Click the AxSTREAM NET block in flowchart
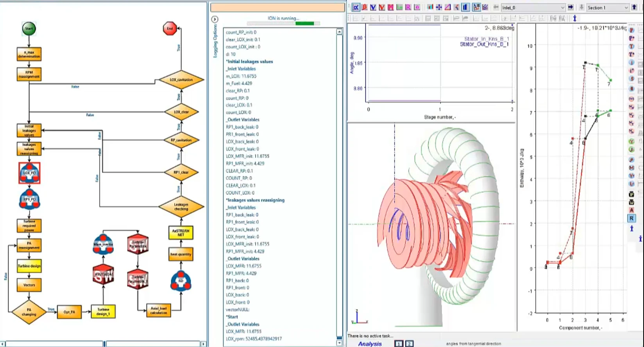 tap(181, 233)
